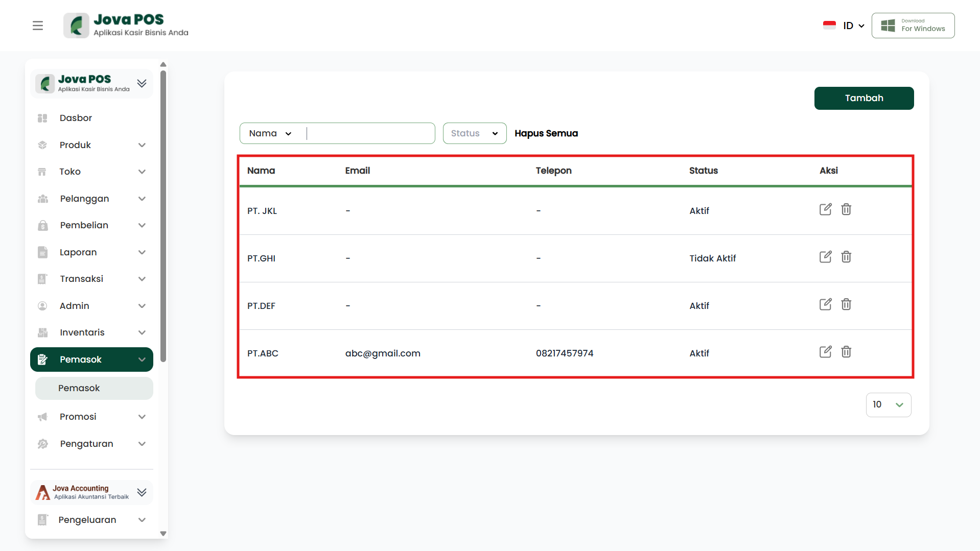This screenshot has height=551, width=980.
Task: Click the supplier search text field
Action: pos(370,133)
